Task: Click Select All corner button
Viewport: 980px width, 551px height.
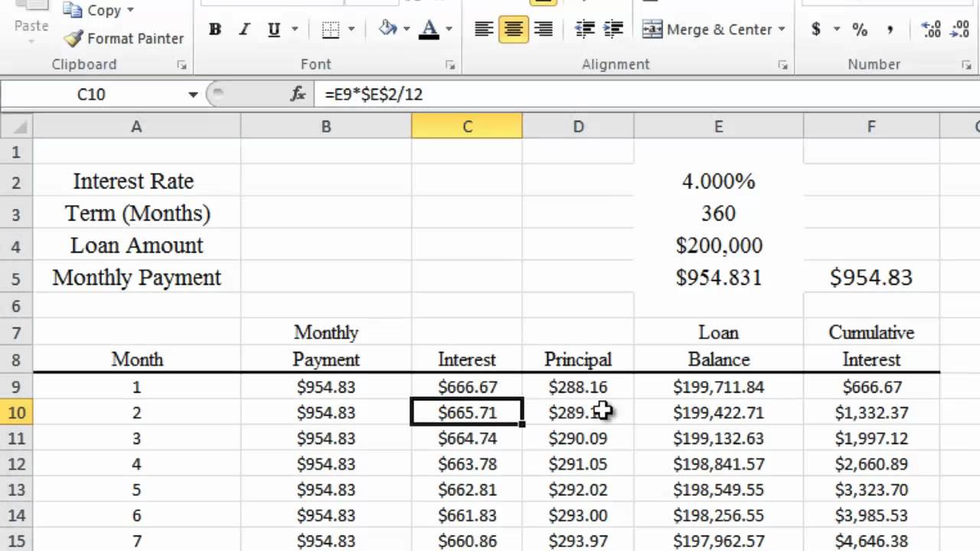Action: [x=16, y=126]
